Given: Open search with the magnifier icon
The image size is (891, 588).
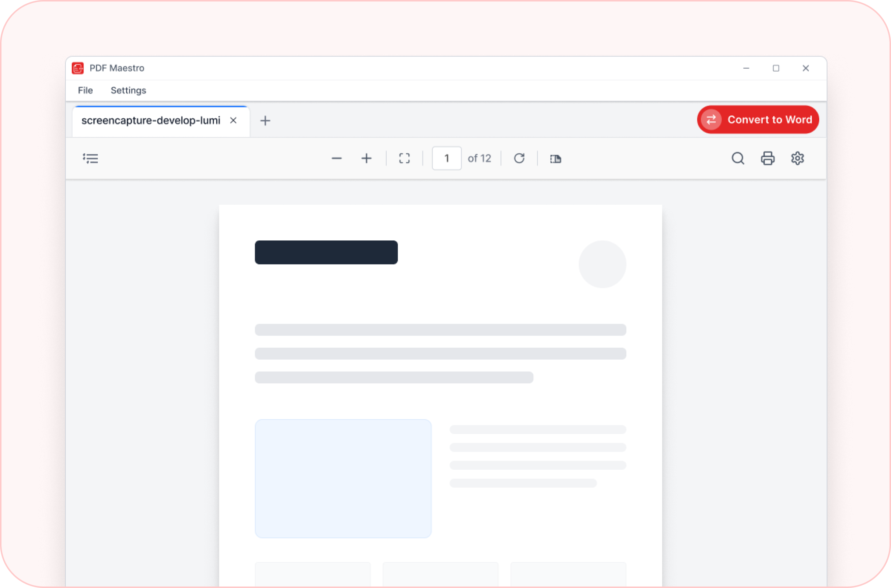Looking at the screenshot, I should tap(738, 158).
